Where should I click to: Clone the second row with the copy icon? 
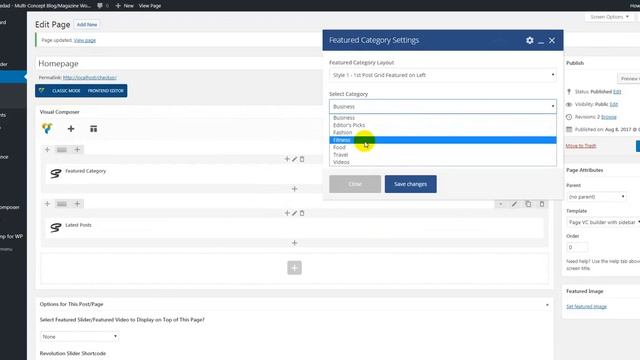(528, 204)
